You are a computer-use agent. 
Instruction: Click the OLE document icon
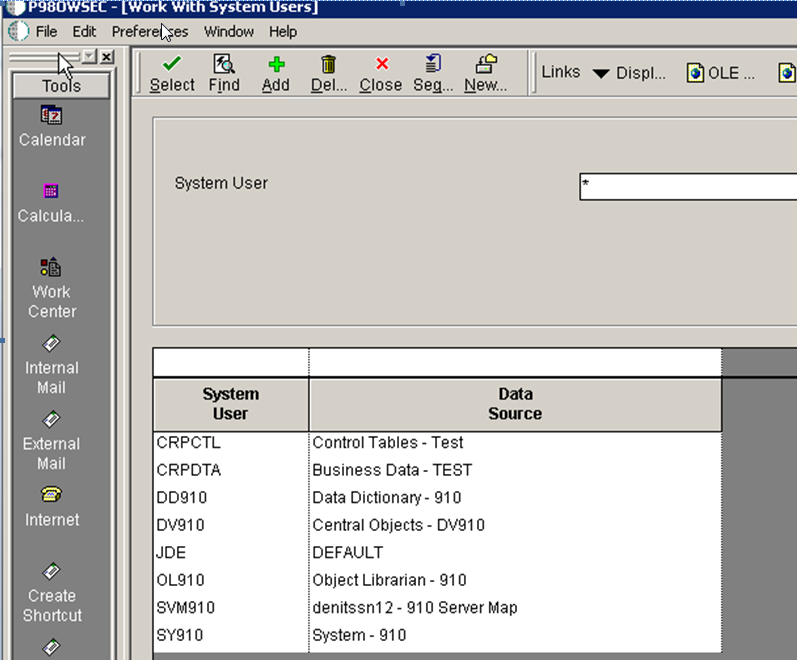[x=695, y=73]
